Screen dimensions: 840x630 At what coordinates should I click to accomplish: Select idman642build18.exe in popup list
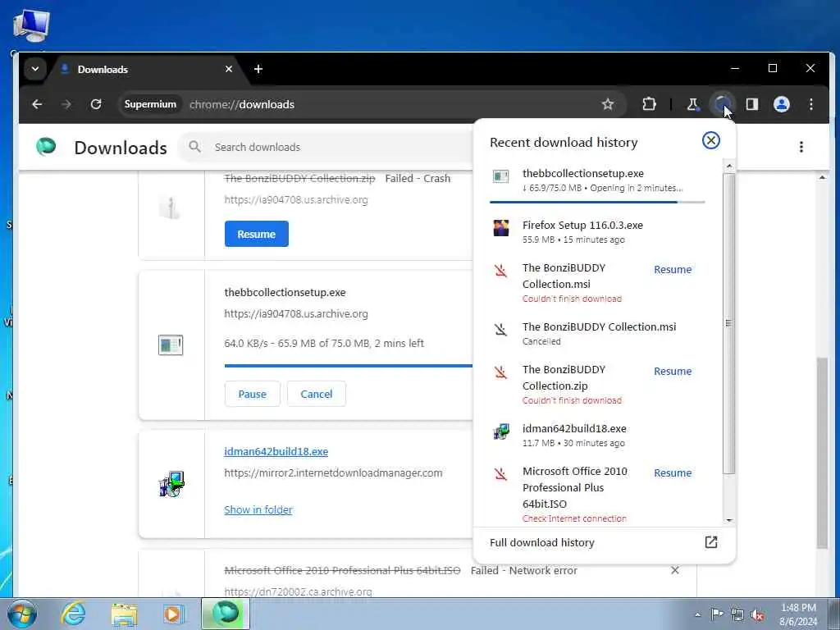(x=597, y=435)
